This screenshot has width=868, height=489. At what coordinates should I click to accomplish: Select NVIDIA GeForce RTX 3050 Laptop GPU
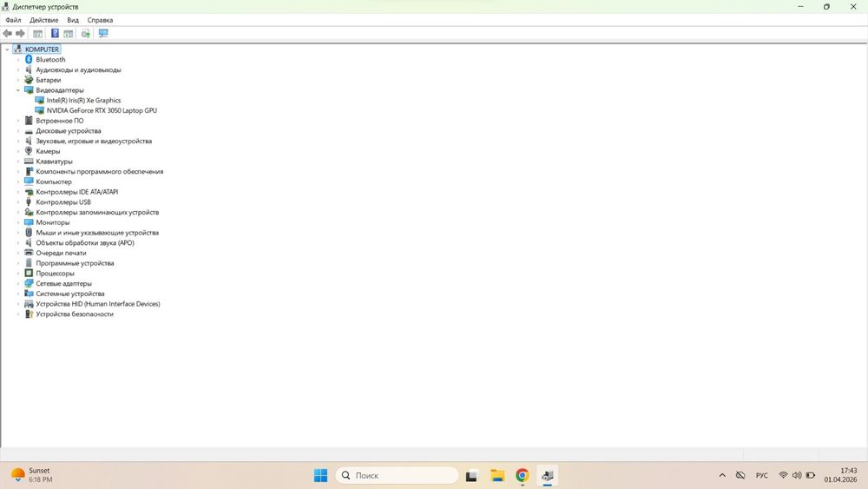(102, 110)
